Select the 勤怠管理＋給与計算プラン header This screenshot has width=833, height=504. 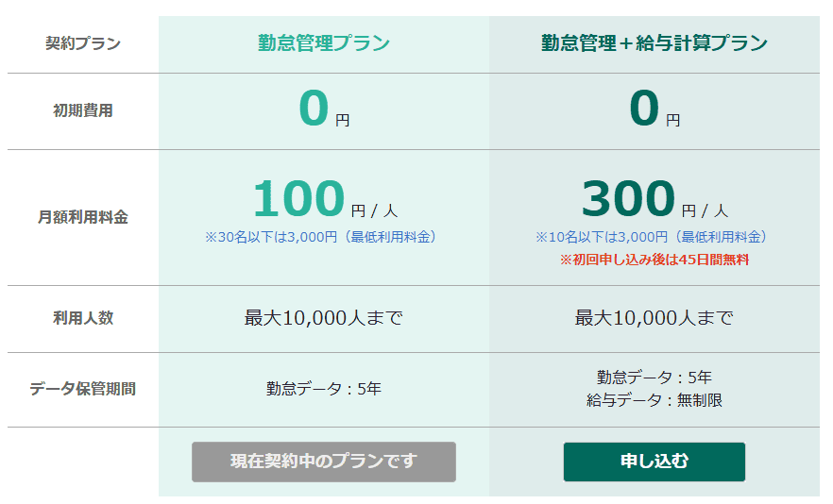(654, 43)
